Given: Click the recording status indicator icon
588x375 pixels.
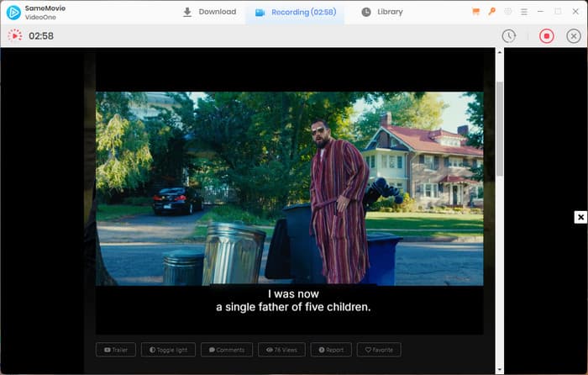Looking at the screenshot, I should coord(15,35).
